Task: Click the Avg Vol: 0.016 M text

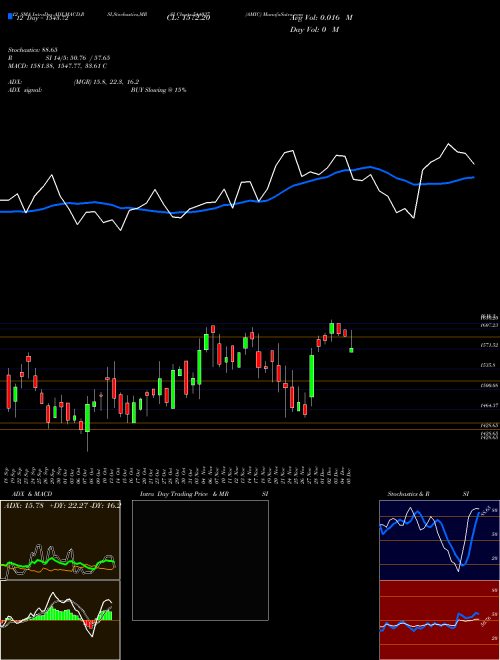Action: point(321,18)
